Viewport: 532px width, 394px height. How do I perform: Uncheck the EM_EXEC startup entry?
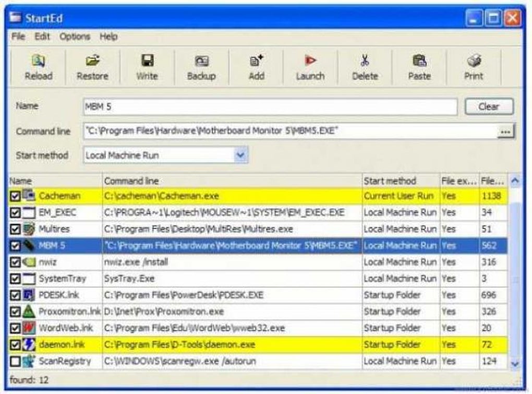(x=15, y=212)
